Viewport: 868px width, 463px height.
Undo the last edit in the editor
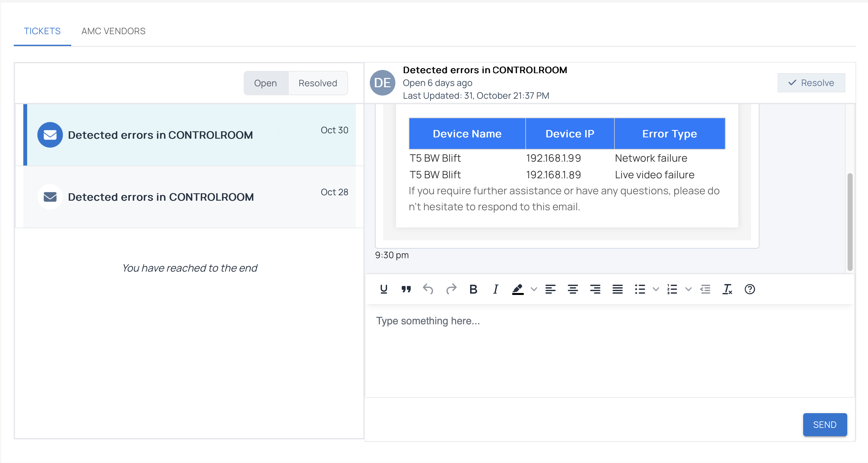pyautogui.click(x=428, y=289)
